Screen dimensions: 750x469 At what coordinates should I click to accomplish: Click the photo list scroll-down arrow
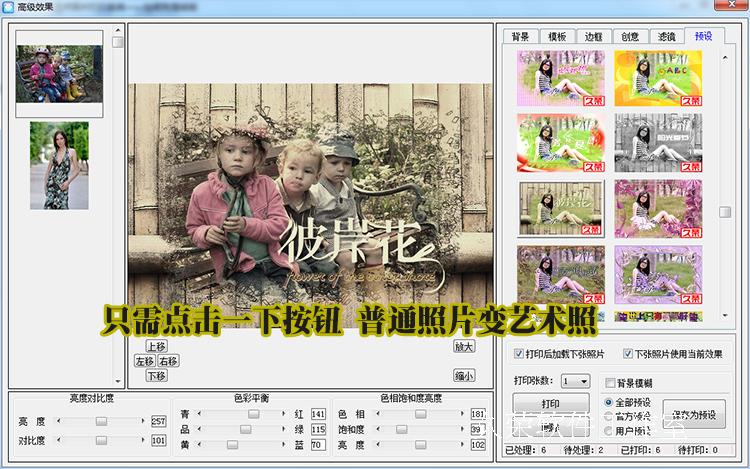coord(118,381)
